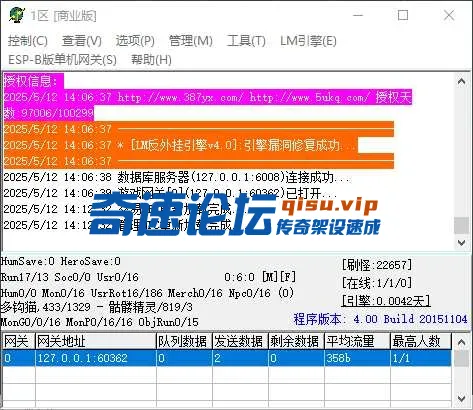Click the 发送数据 column header
The image size is (473, 410).
(x=240, y=341)
